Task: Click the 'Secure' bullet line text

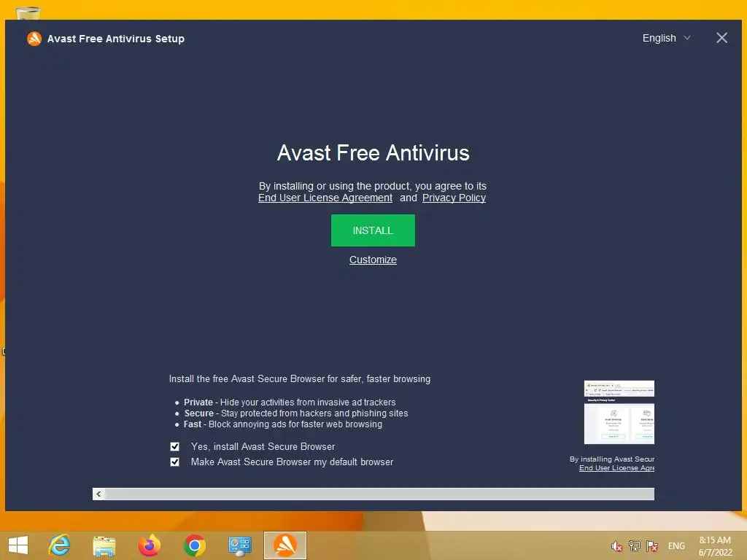Action: [x=296, y=413]
